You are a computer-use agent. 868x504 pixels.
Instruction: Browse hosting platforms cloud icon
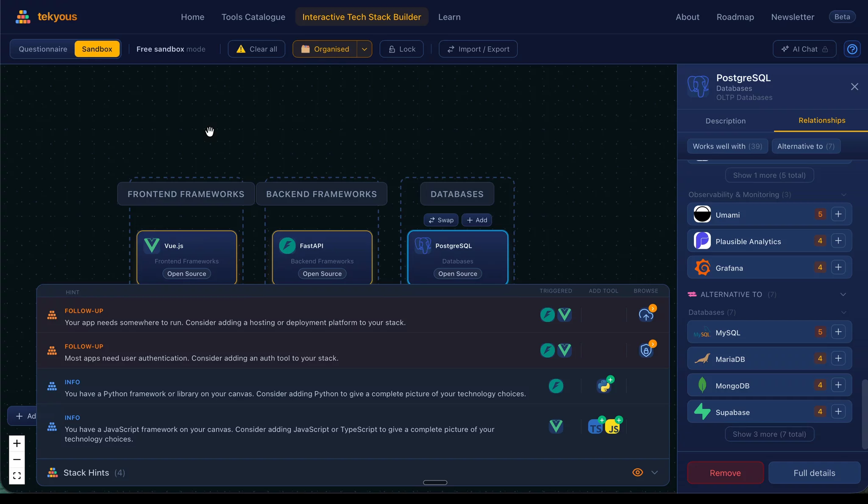coord(646,315)
